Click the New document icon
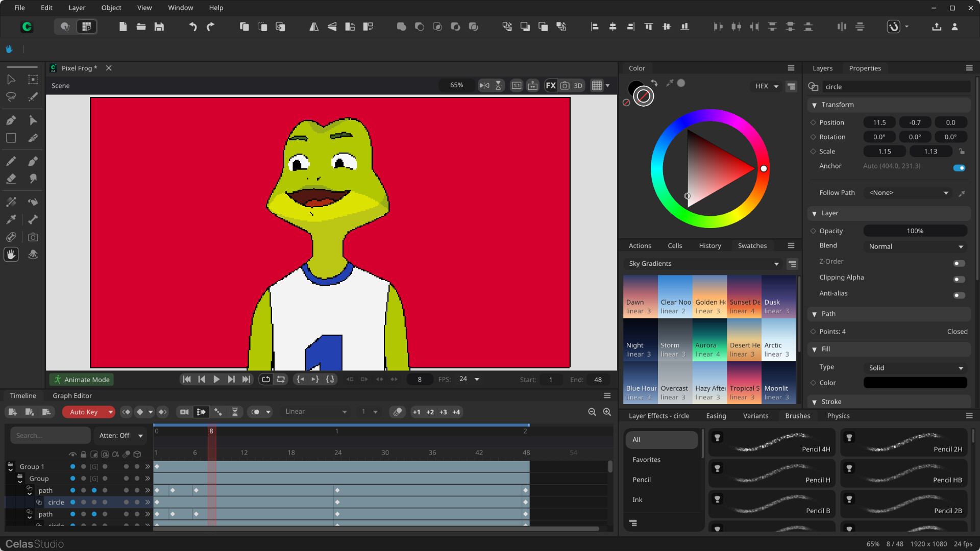This screenshot has height=551, width=980. [123, 27]
